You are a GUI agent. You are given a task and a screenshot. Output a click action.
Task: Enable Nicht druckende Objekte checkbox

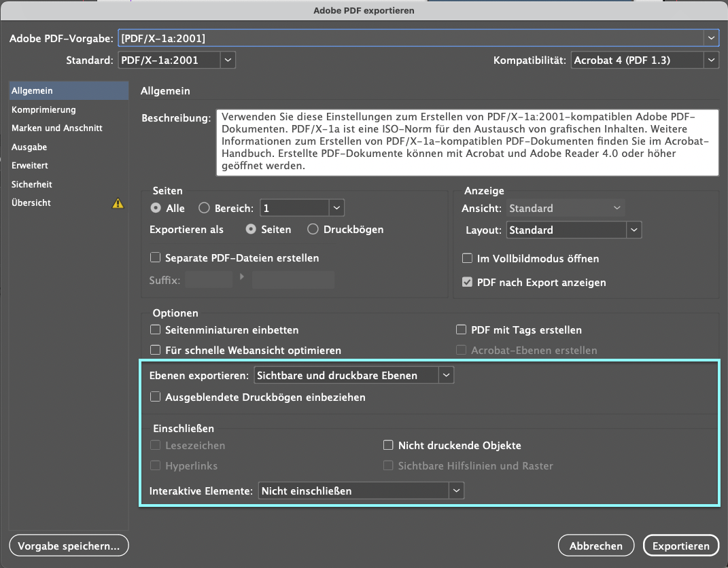coord(388,445)
